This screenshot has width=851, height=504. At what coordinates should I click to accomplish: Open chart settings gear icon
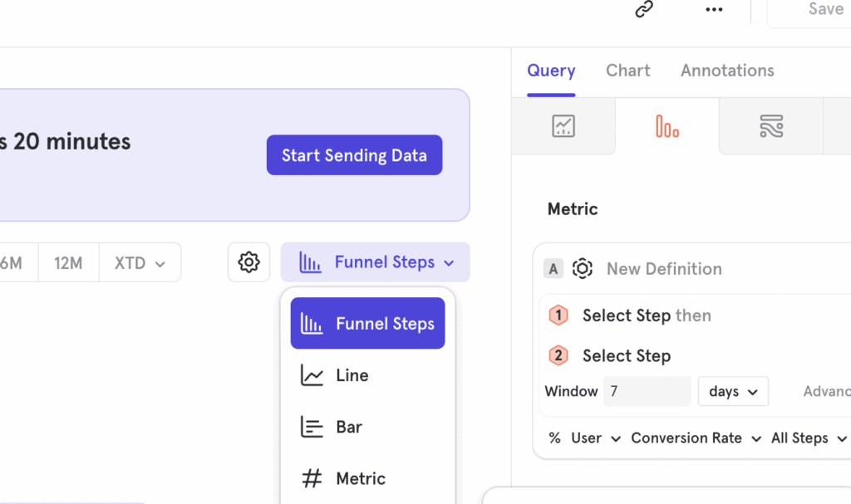pyautogui.click(x=248, y=262)
